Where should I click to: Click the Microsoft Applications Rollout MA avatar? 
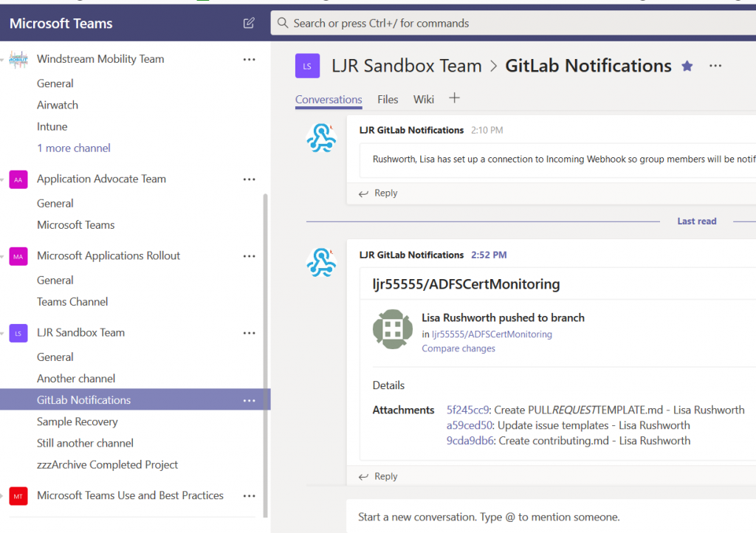tap(18, 255)
